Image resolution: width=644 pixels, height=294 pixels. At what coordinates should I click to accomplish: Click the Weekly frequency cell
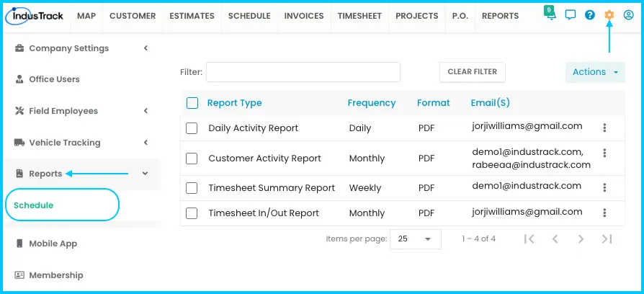tap(365, 188)
